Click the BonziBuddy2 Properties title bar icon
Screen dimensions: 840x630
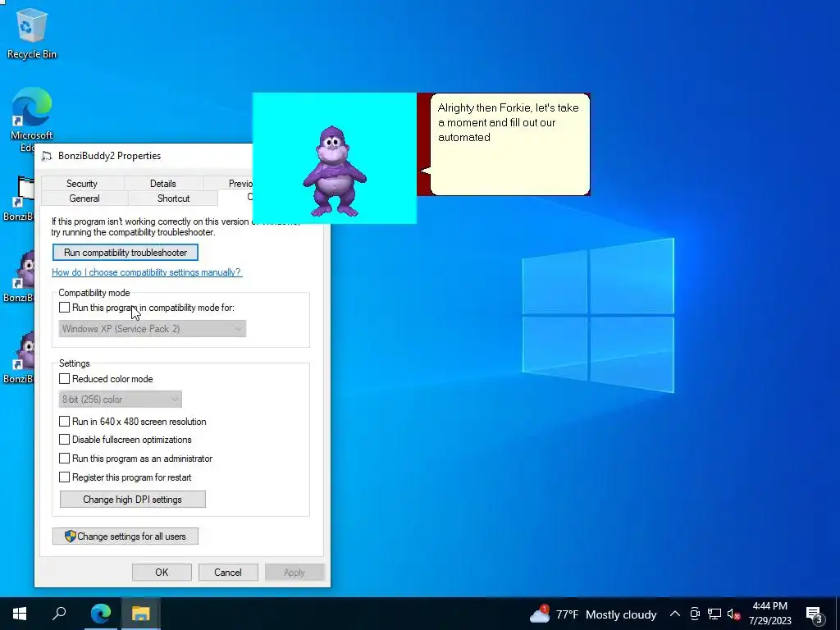47,156
